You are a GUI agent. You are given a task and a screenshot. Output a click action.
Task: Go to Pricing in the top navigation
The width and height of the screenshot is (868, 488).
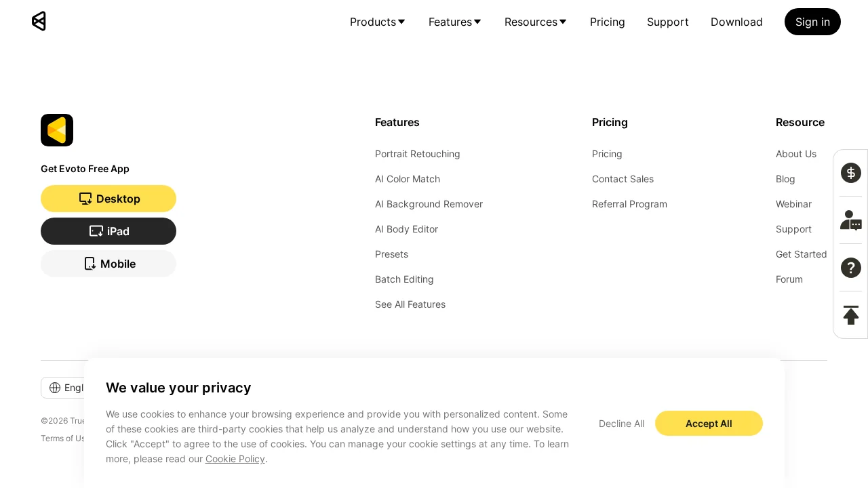click(x=607, y=22)
